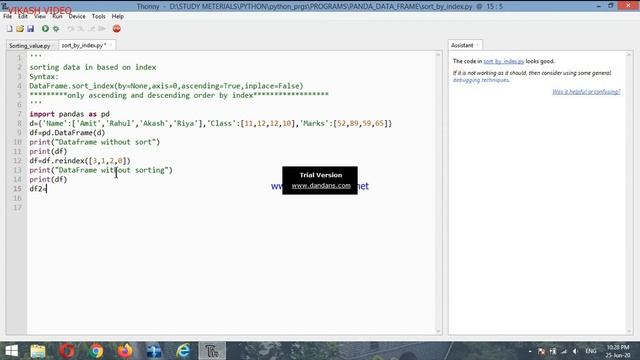The image size is (640, 360).
Task: Run the current script with the green play button
Action: [x=45, y=29]
